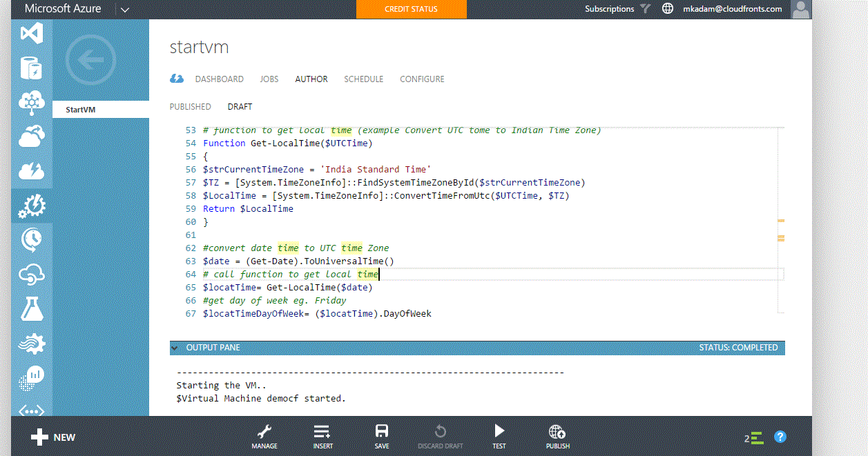The height and width of the screenshot is (456, 868).
Task: Collapse the Output Pane arrow
Action: [x=175, y=348]
